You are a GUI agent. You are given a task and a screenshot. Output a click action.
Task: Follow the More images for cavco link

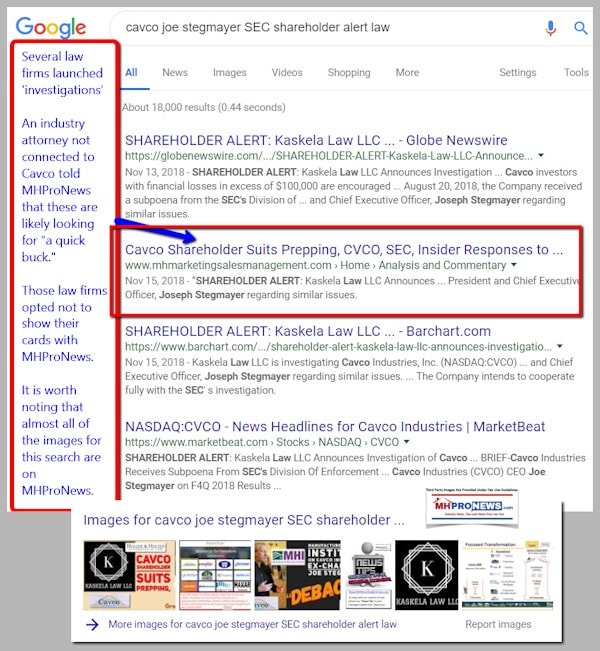pyautogui.click(x=252, y=624)
